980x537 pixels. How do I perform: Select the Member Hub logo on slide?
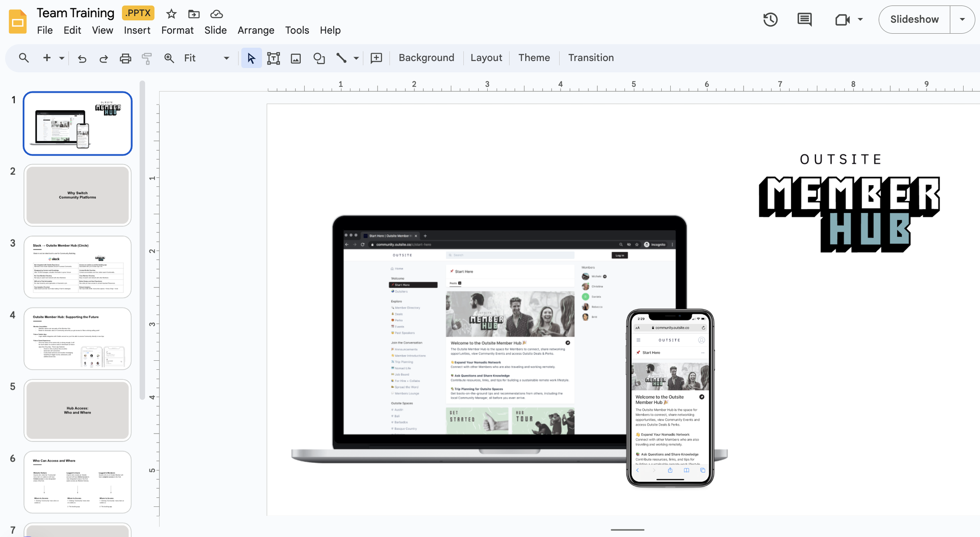(x=849, y=203)
